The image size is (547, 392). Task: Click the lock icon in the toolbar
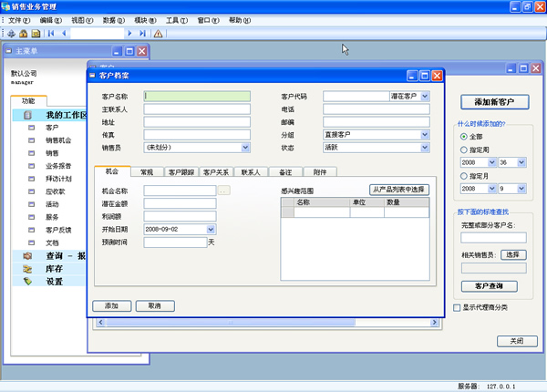(23, 34)
